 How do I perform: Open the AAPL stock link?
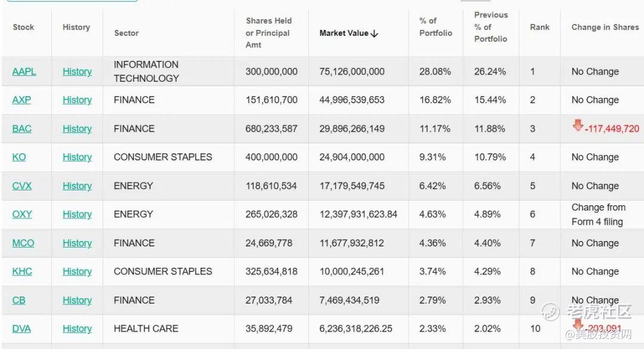(x=24, y=72)
